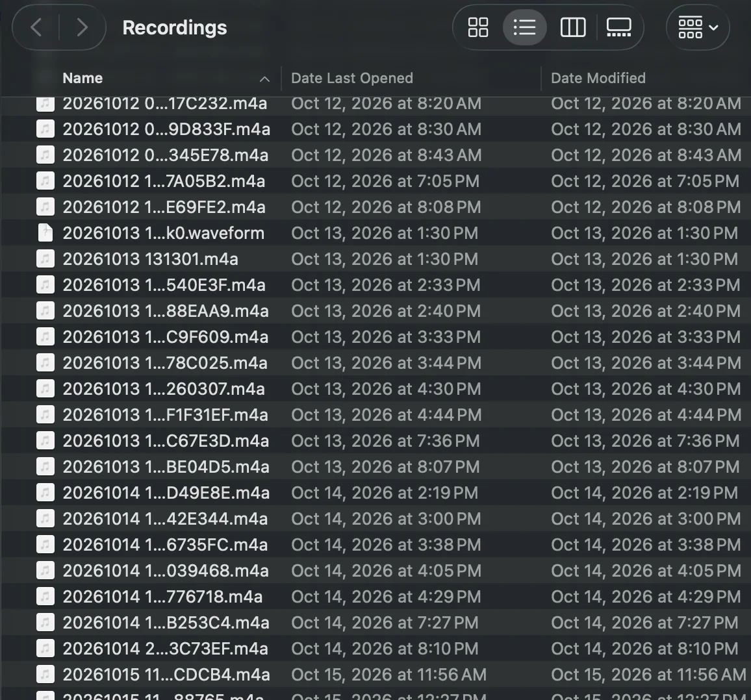Click the audio icon of 20261012 0...9D833F.m4a
The width and height of the screenshot is (751, 700).
[45, 129]
